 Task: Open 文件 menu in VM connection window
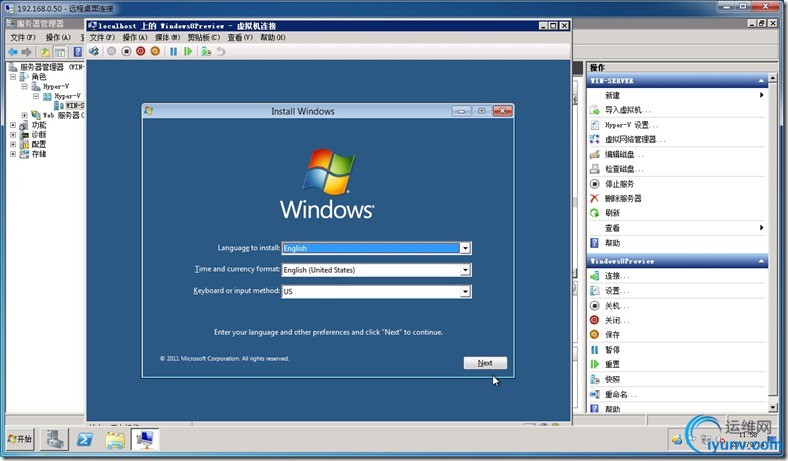click(102, 38)
